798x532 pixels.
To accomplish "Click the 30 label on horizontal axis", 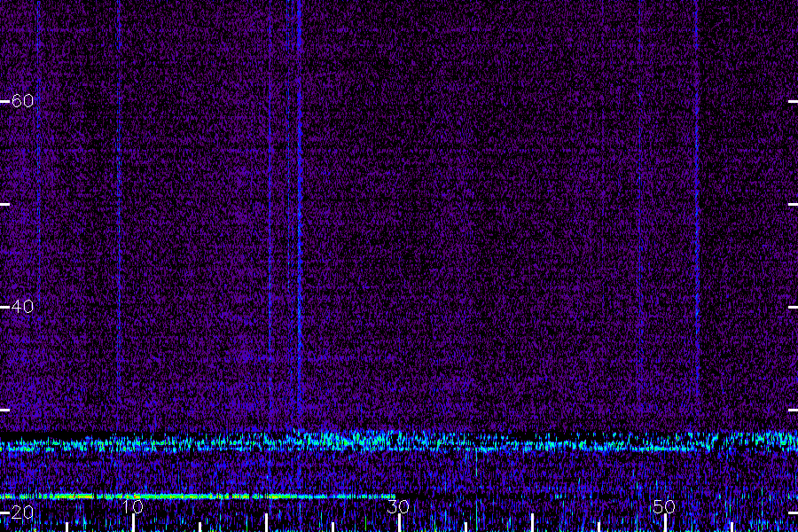I will coord(398,506).
